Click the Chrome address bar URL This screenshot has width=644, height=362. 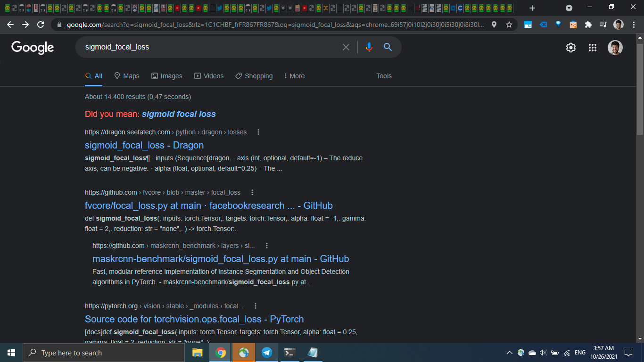click(x=275, y=25)
